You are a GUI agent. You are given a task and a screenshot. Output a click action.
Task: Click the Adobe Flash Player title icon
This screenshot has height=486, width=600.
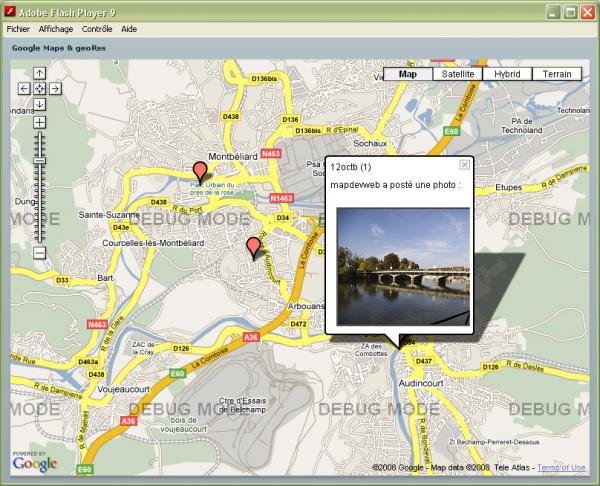click(x=10, y=12)
